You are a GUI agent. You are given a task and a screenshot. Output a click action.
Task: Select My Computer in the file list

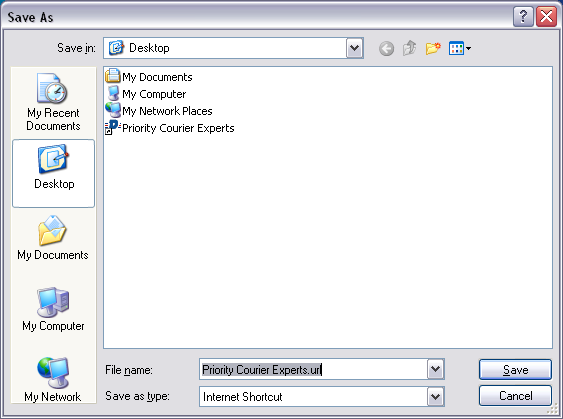pos(146,94)
